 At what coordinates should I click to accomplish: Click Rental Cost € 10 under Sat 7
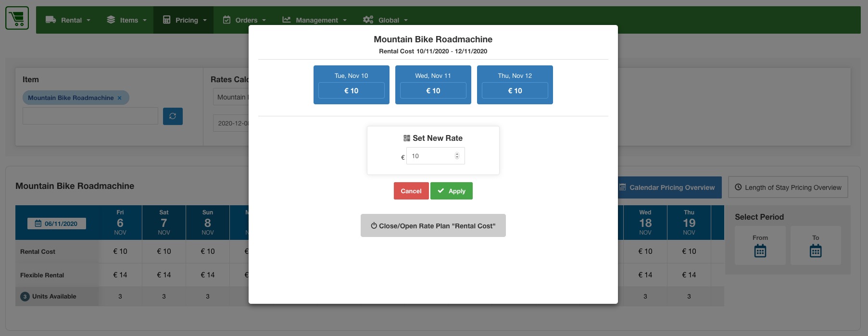pos(164,251)
